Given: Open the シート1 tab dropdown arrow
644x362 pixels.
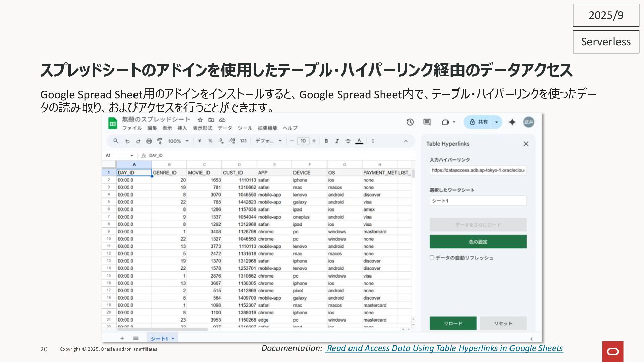Looking at the screenshot, I should click(173, 339).
